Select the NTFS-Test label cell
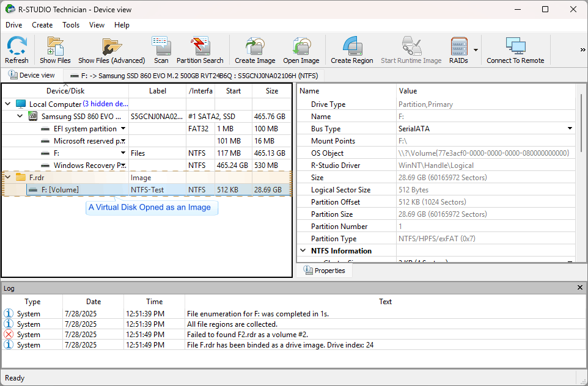Screen dimensions: 588x386 [147, 189]
